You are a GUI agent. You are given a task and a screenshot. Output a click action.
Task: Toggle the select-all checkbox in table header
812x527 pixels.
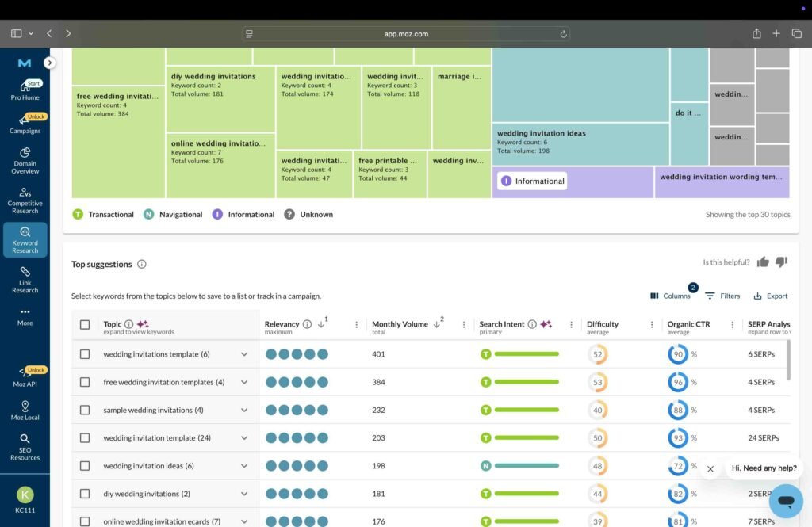85,324
